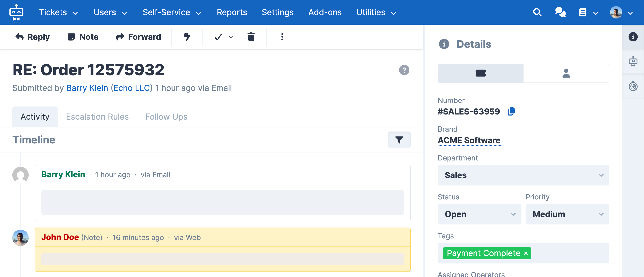Click the Forward button
The height and width of the screenshot is (277, 644).
coord(139,37)
